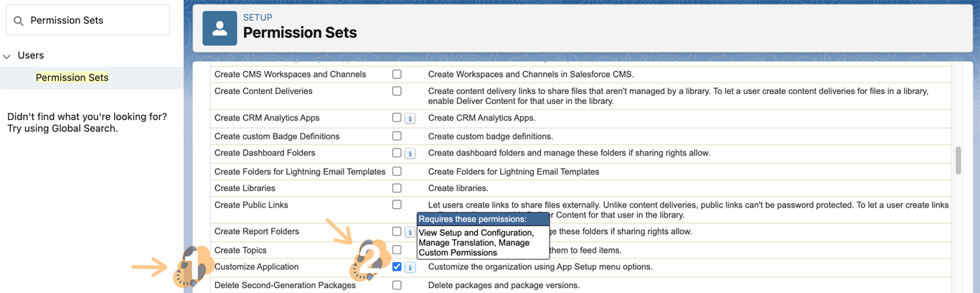This screenshot has height=293, width=980.
Task: Click the Permission Sets quick find search field
Action: [97, 20]
